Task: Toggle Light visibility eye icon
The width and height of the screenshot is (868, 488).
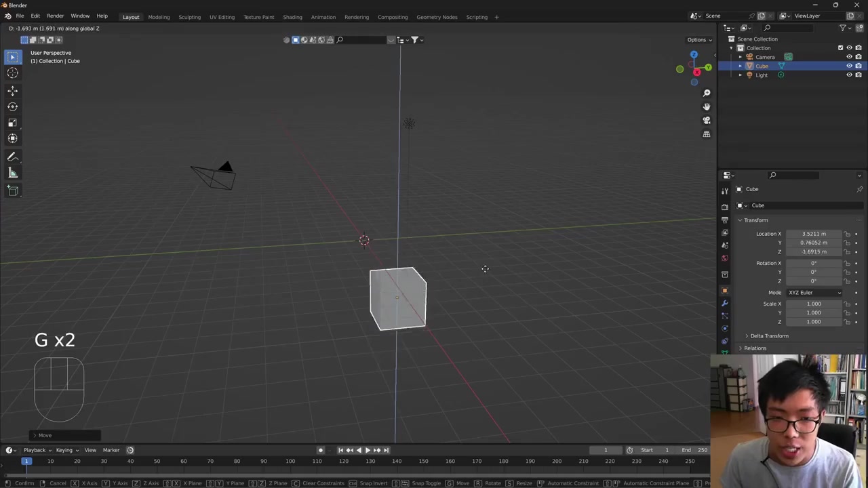Action: pyautogui.click(x=849, y=75)
